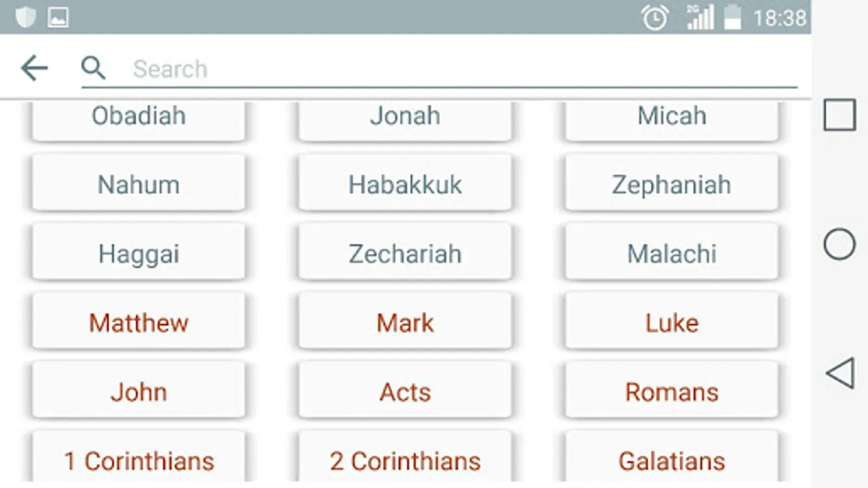
Task: Tap the Android back triangle button
Action: click(840, 373)
